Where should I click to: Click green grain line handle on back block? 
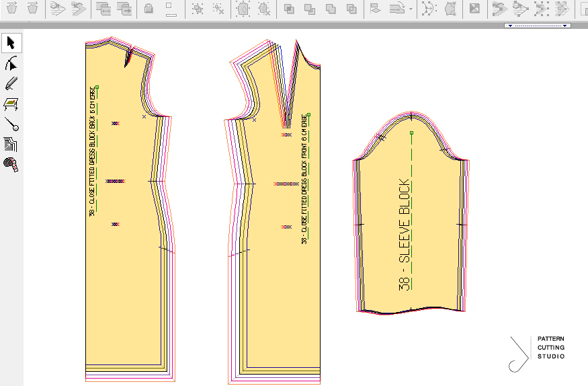[97, 87]
